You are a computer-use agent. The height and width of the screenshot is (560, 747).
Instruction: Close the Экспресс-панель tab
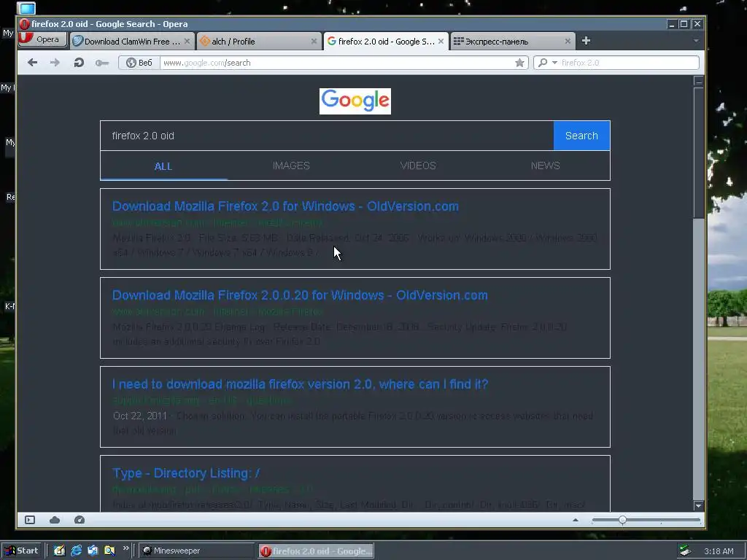click(568, 42)
